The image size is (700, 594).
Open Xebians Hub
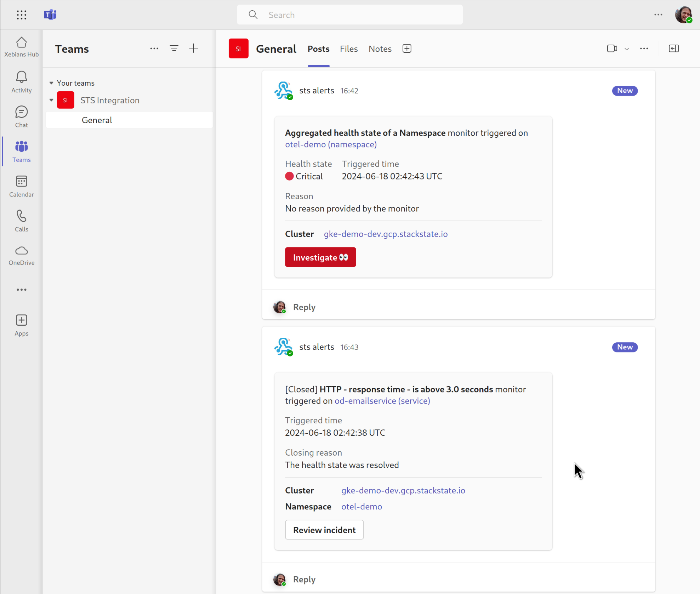pyautogui.click(x=21, y=46)
